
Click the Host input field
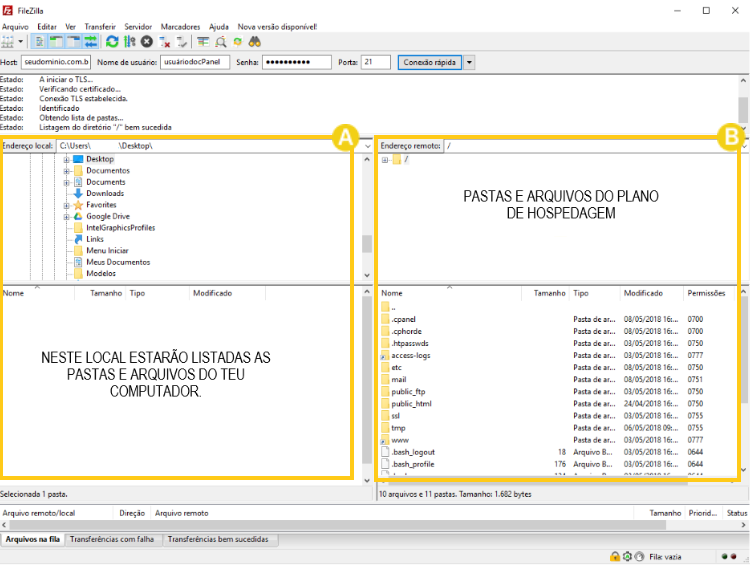coord(56,62)
